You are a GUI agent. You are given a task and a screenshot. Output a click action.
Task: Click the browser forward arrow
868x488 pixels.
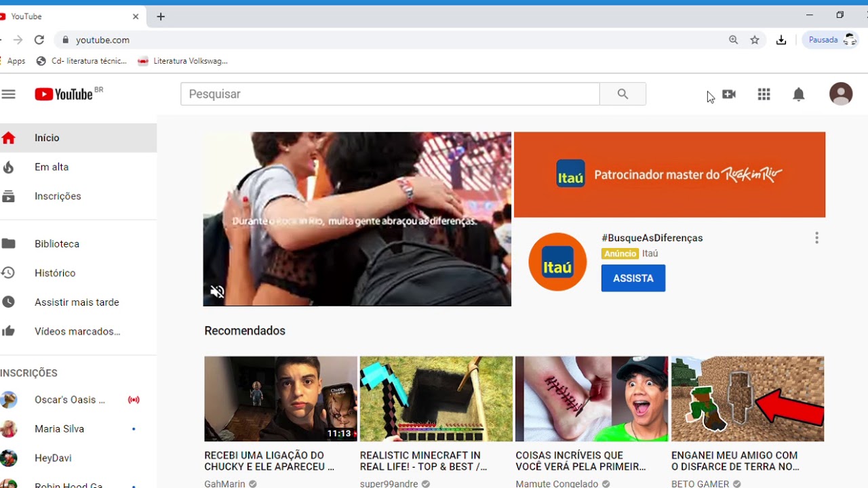tap(18, 40)
